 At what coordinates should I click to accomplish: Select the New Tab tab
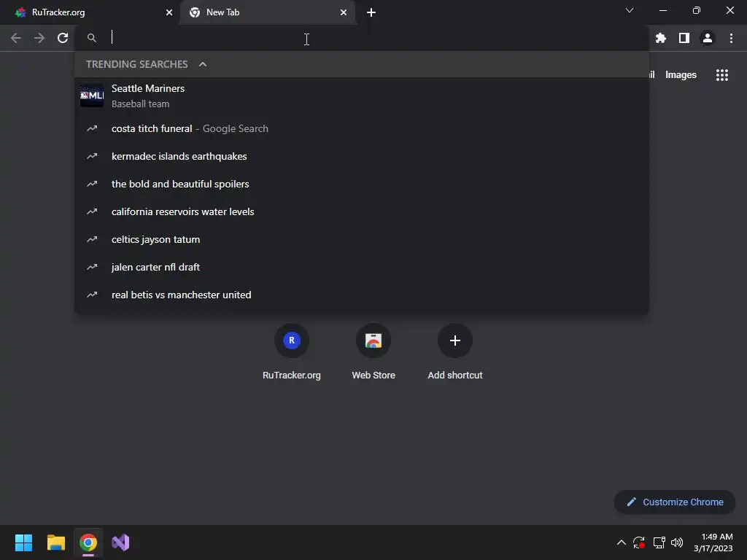(x=267, y=12)
